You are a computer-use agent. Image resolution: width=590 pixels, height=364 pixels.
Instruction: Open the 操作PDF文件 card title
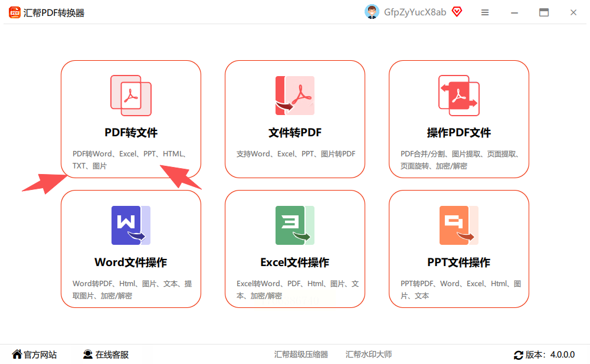[459, 133]
